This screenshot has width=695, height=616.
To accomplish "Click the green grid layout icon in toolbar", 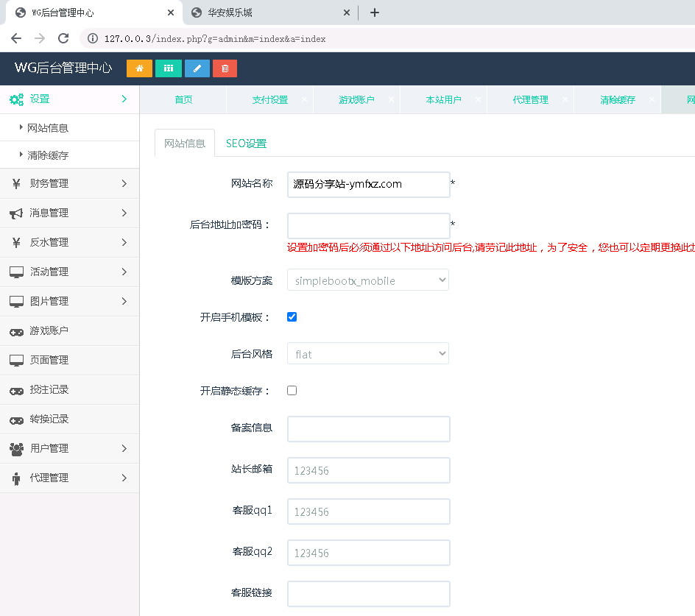I will point(168,68).
